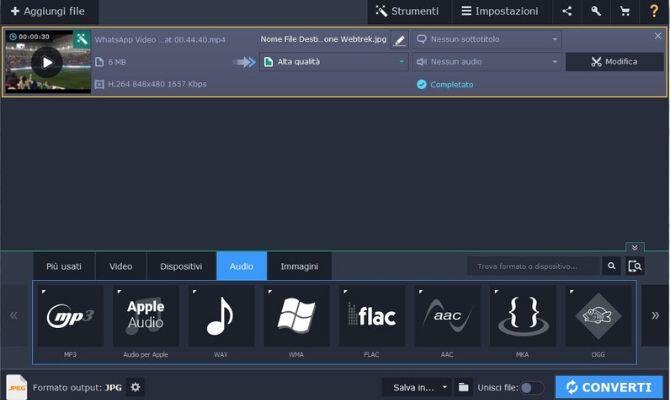Expand the Nessun sottotitolo dropdown
The image size is (670, 400).
click(x=486, y=40)
